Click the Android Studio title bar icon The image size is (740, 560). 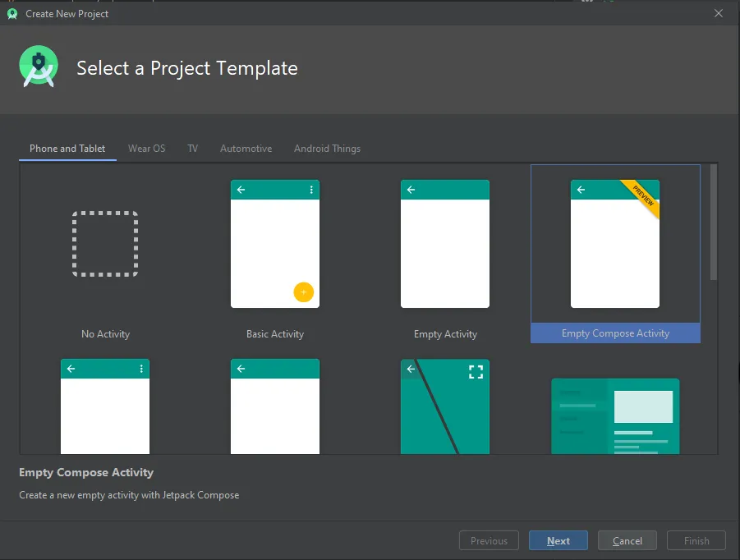pyautogui.click(x=12, y=14)
